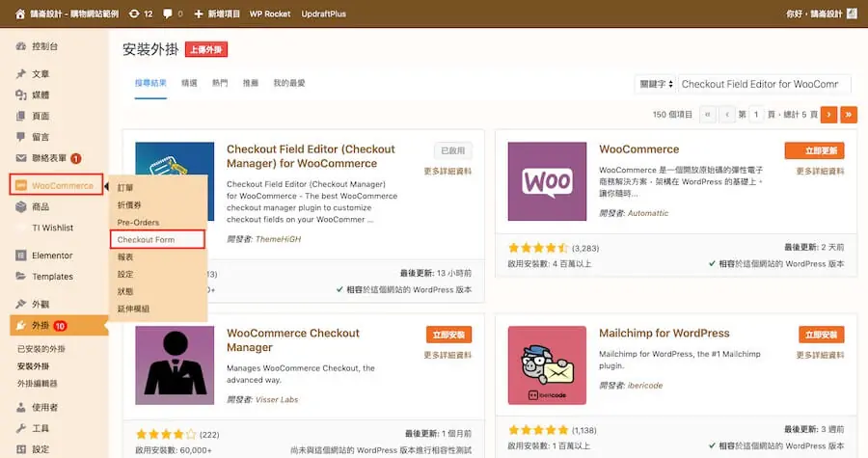Viewport: 868px width, 458px height.
Task: Install Mailchimp for WordPress plugin now
Action: [822, 335]
